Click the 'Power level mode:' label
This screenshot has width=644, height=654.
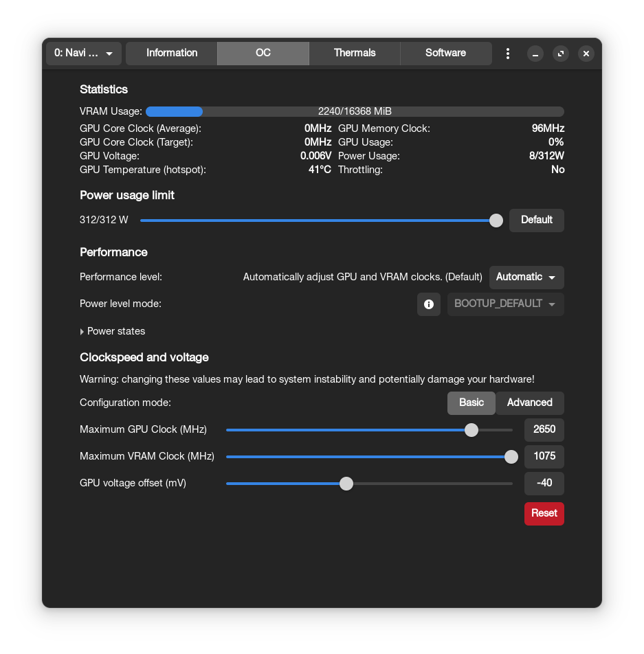coord(120,304)
